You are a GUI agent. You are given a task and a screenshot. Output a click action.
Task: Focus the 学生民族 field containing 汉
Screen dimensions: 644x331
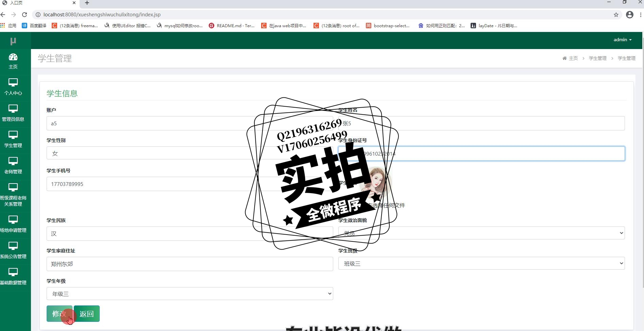pos(190,234)
